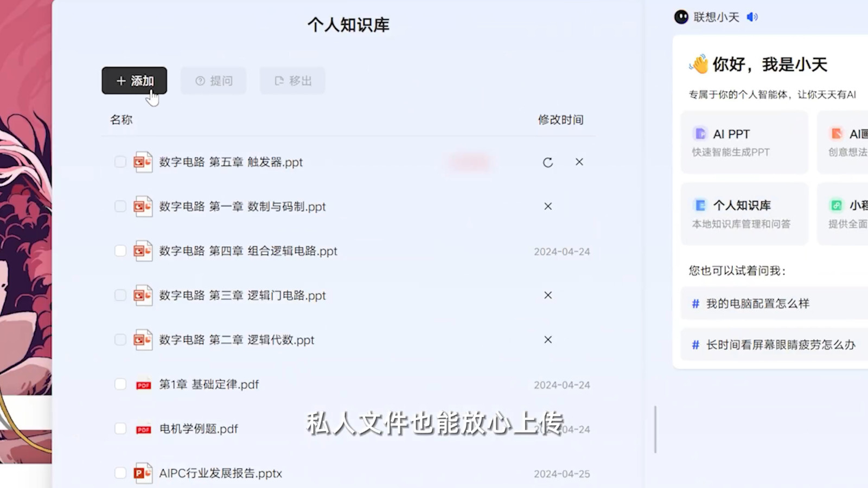Click the 修改时间 column header
This screenshot has width=868, height=488.
pos(560,120)
